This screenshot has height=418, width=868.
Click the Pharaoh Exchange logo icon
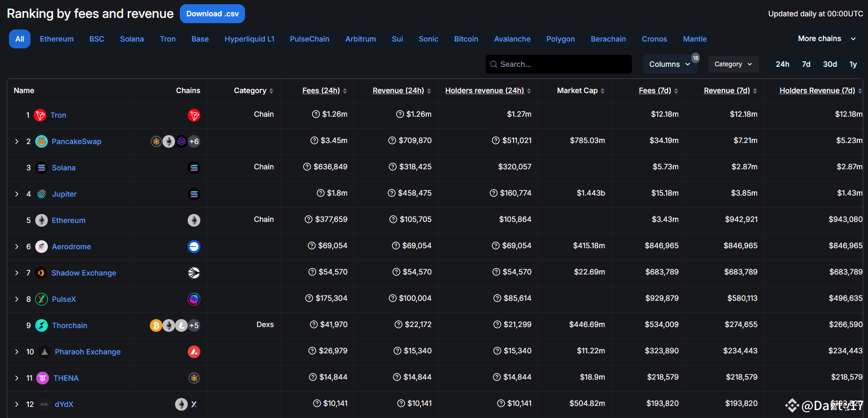tap(45, 352)
